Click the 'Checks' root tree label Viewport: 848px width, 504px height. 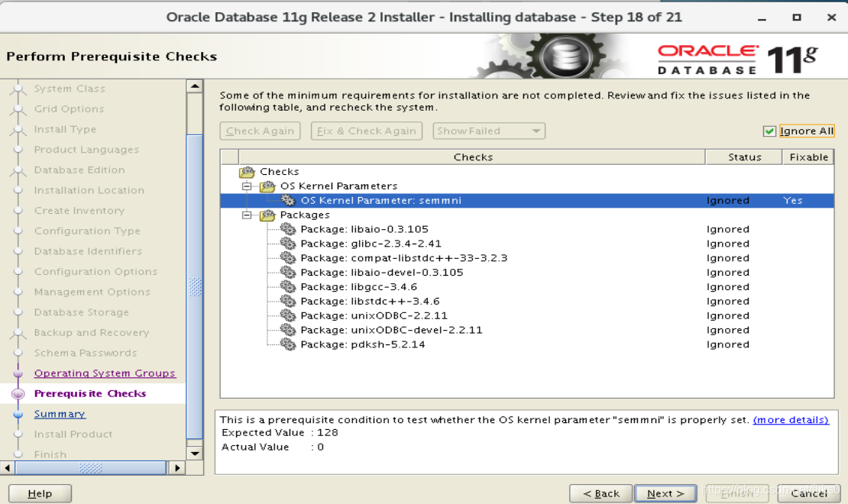click(x=279, y=171)
